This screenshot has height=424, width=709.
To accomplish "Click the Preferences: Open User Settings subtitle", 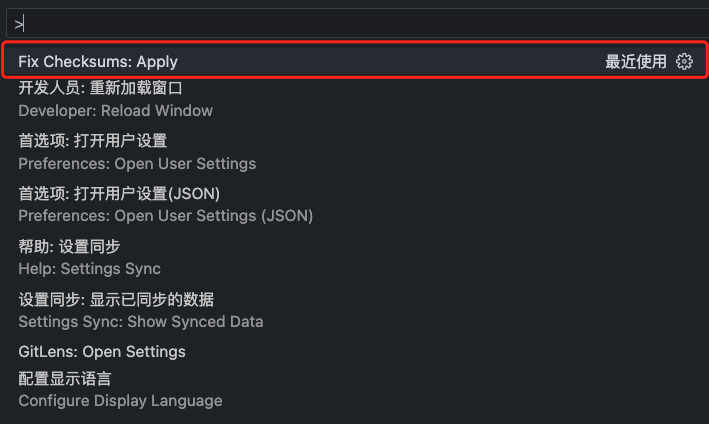I will click(x=137, y=163).
